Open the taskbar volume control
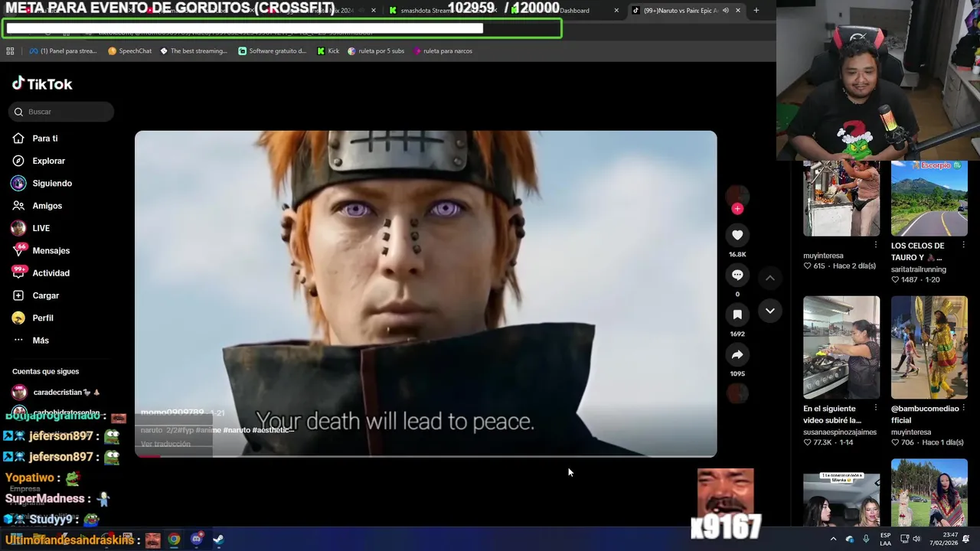Screen dimensions: 980x551 (x=916, y=540)
